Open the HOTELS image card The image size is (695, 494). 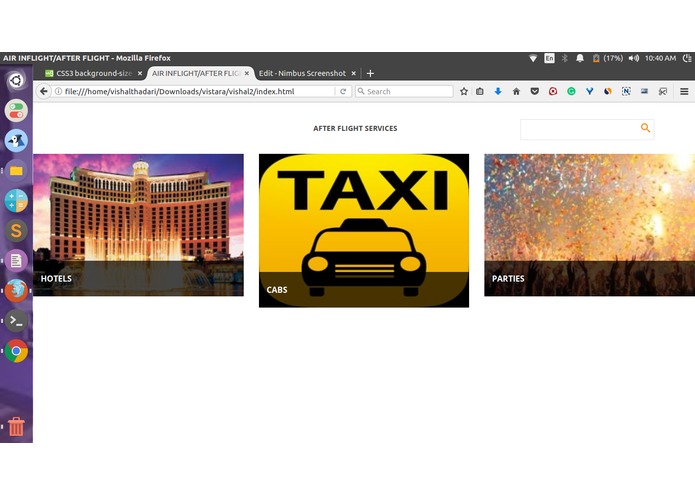click(x=138, y=225)
